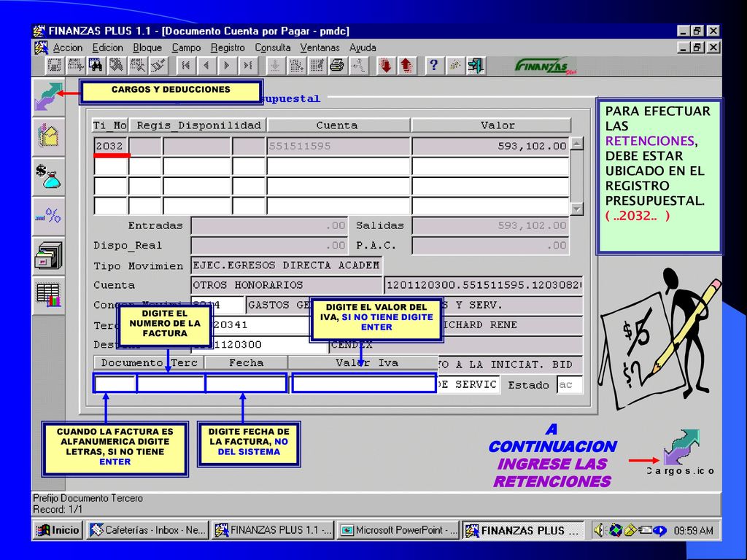Open the Inicio start button
Image resolution: width=747 pixels, height=560 pixels.
click(x=58, y=530)
